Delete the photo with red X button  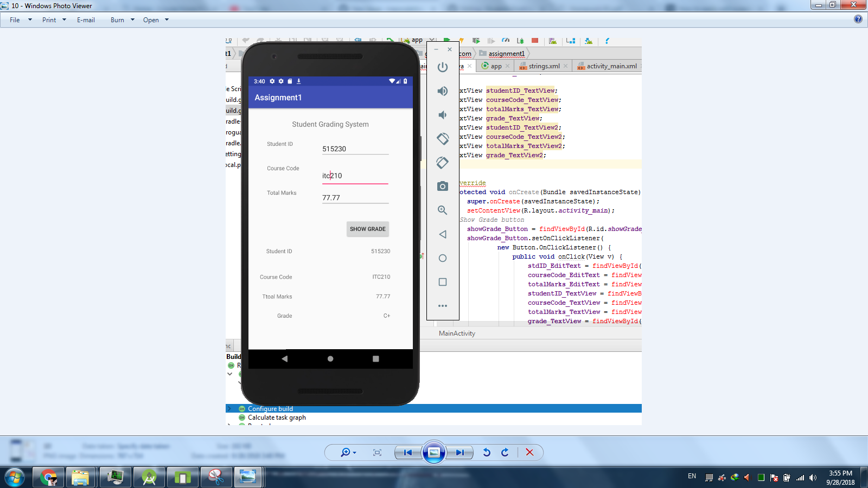(x=529, y=452)
